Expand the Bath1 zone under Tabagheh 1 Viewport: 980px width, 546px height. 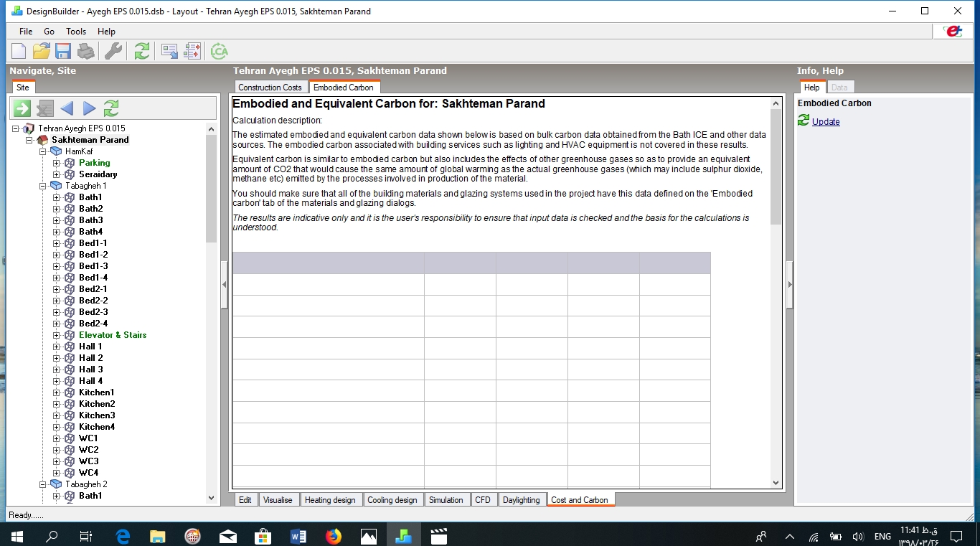pos(57,197)
